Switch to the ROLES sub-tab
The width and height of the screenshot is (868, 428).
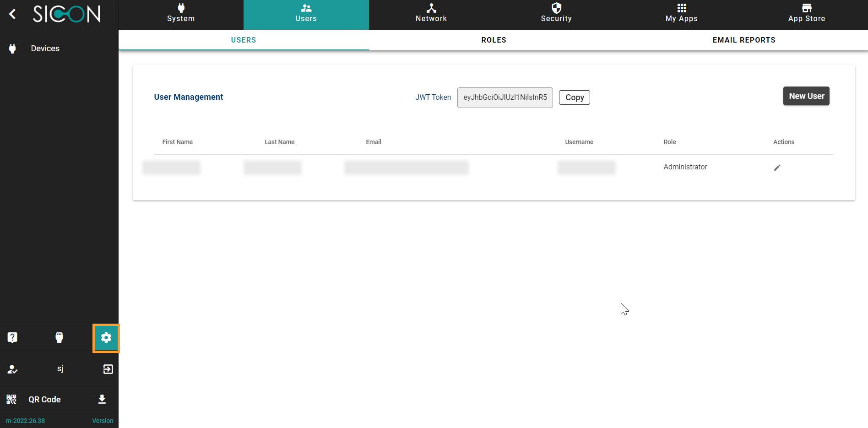coord(494,40)
